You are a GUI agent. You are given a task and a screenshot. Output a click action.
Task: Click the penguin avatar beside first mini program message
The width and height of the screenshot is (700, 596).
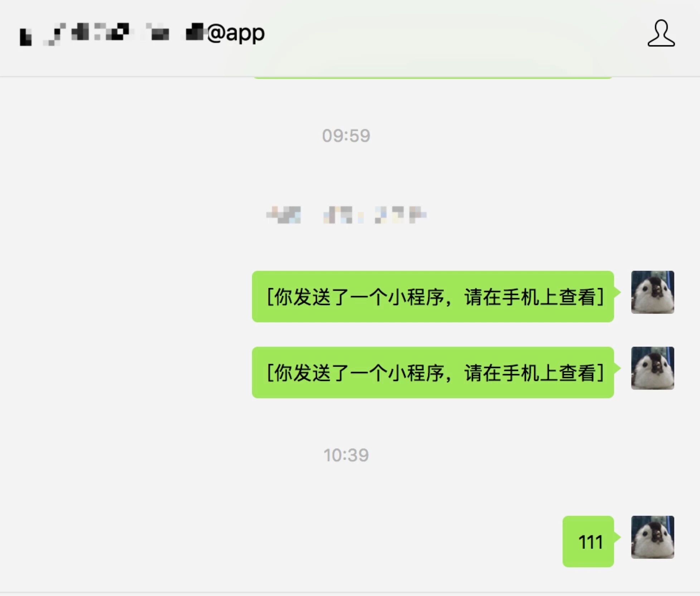point(652,292)
